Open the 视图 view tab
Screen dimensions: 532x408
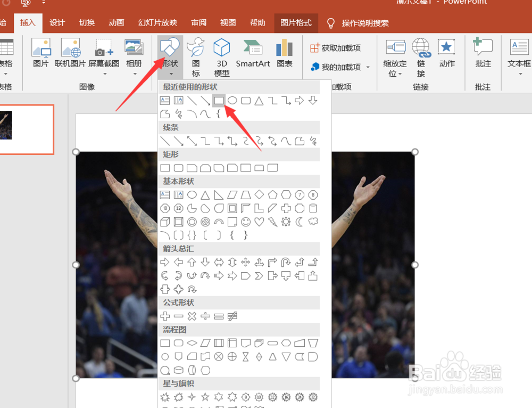click(228, 23)
